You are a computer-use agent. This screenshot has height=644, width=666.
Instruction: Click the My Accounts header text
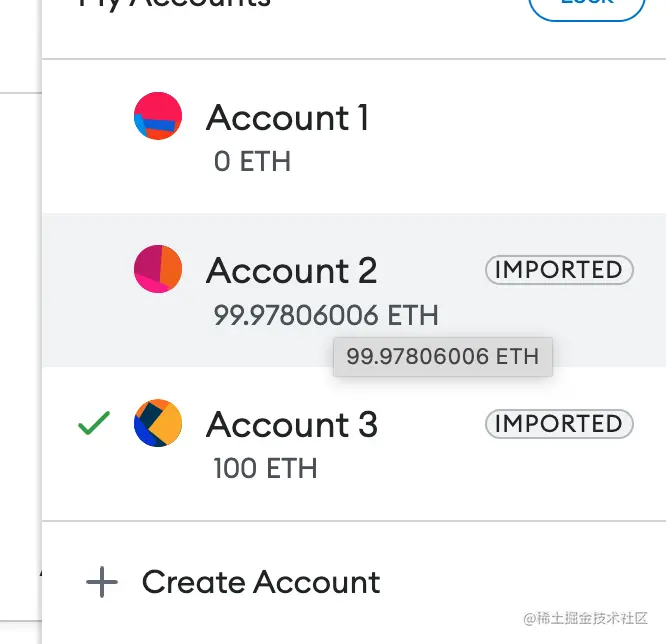[x=175, y=5]
